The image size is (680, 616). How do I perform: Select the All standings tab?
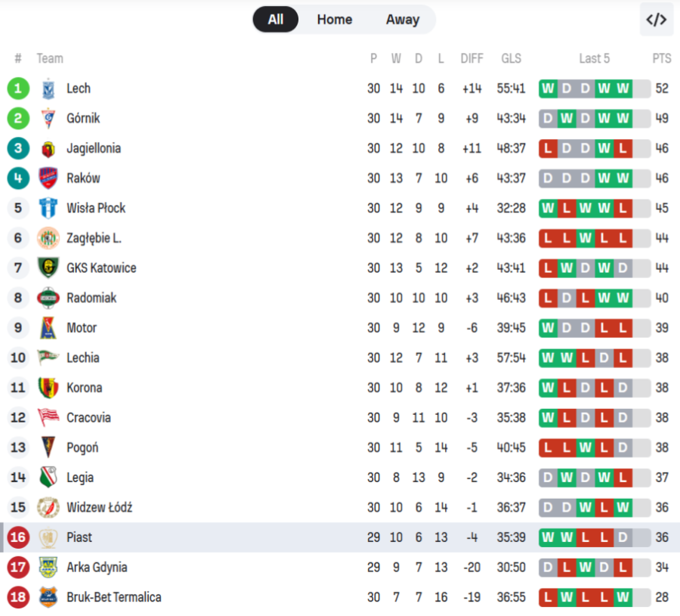(x=276, y=20)
